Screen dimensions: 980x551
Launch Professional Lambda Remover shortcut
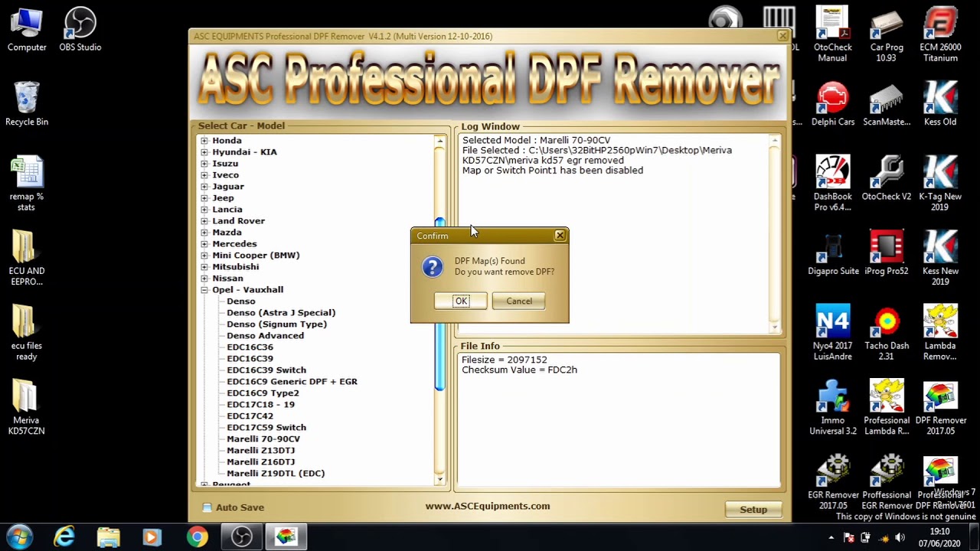pos(887,408)
